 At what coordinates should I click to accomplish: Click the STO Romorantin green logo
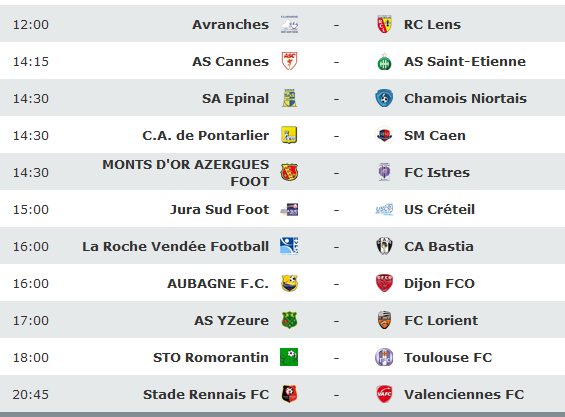(x=289, y=357)
